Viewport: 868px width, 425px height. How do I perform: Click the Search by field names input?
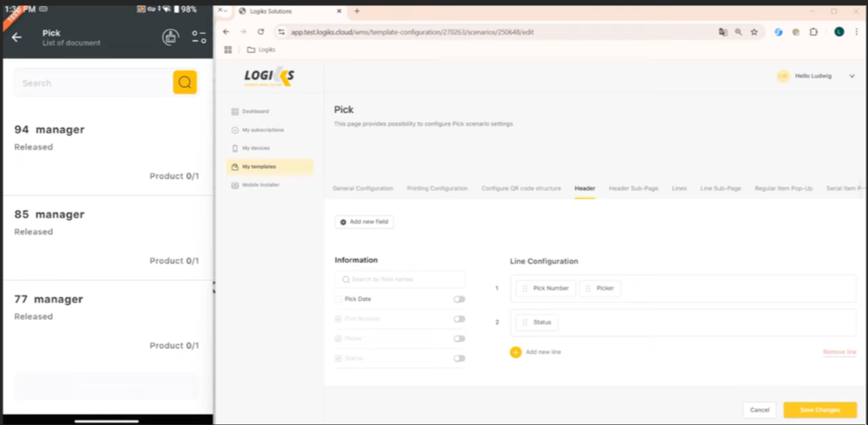[x=400, y=279]
